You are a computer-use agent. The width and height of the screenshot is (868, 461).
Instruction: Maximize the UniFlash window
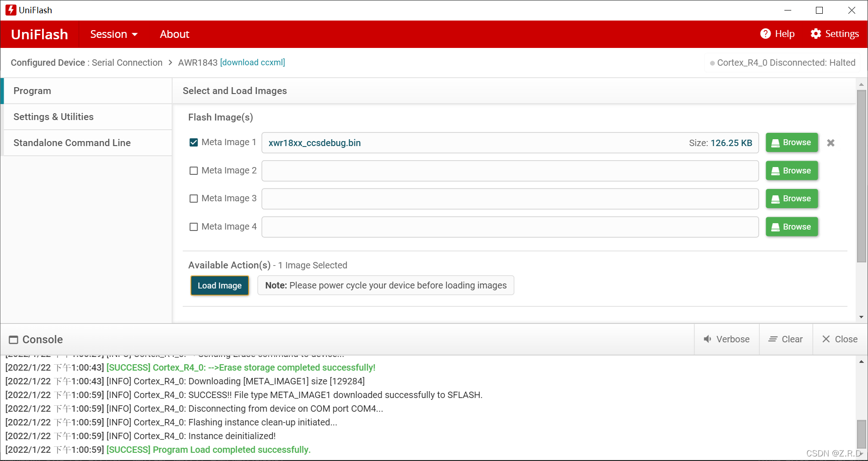click(x=820, y=10)
